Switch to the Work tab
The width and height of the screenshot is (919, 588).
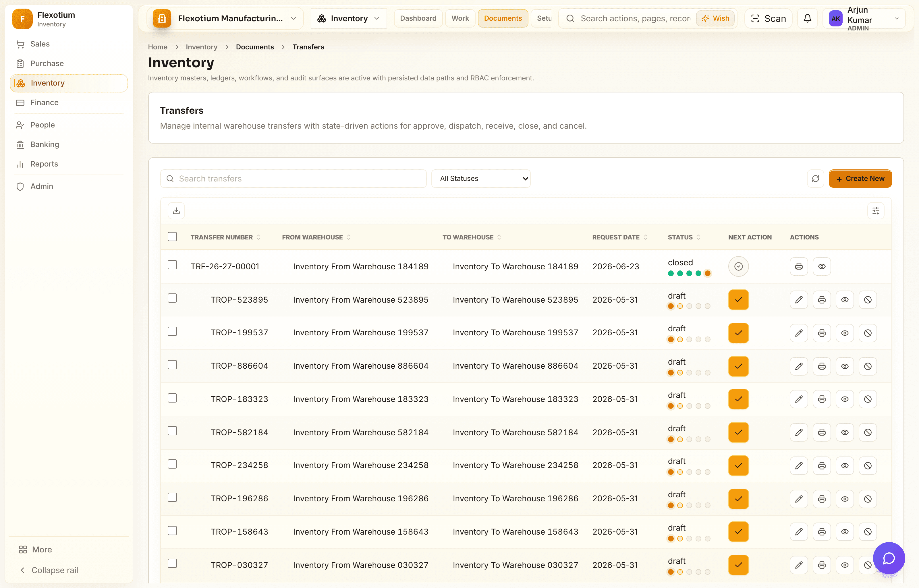coord(460,18)
